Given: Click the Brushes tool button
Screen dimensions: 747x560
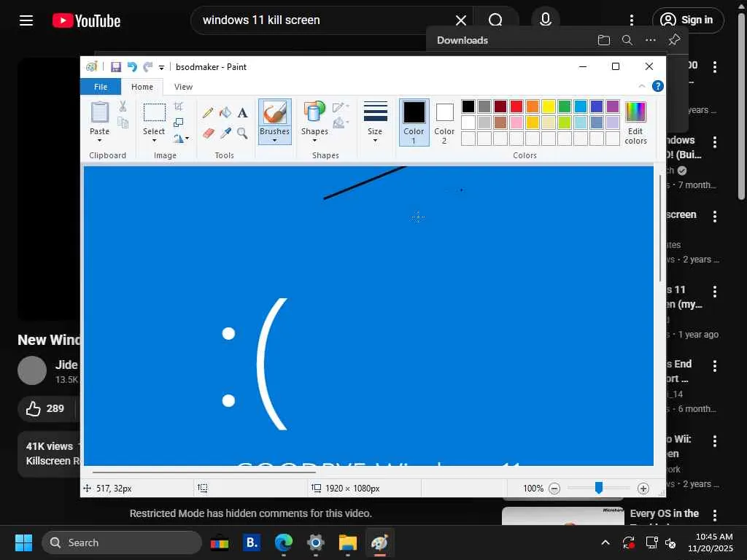Looking at the screenshot, I should pyautogui.click(x=275, y=122).
